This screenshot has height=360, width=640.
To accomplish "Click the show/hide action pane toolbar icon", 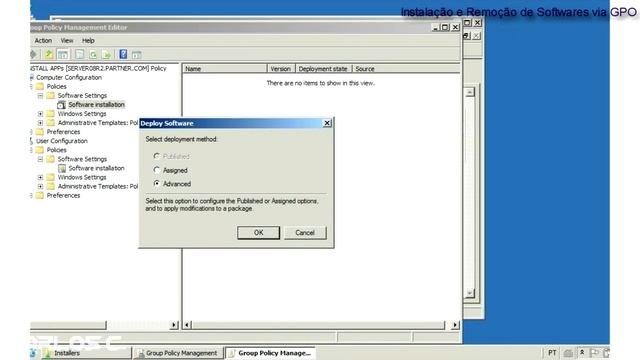I will pyautogui.click(x=137, y=54).
